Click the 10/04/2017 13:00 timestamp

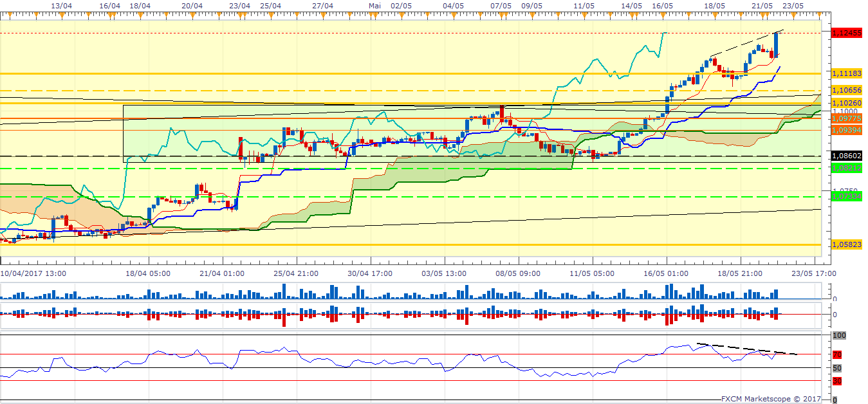click(x=32, y=273)
